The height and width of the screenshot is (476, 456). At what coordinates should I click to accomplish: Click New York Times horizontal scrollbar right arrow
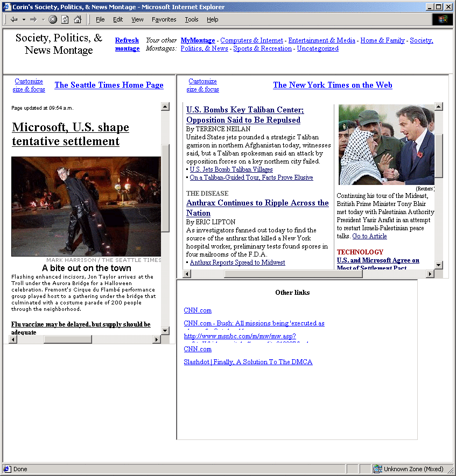tap(430, 274)
